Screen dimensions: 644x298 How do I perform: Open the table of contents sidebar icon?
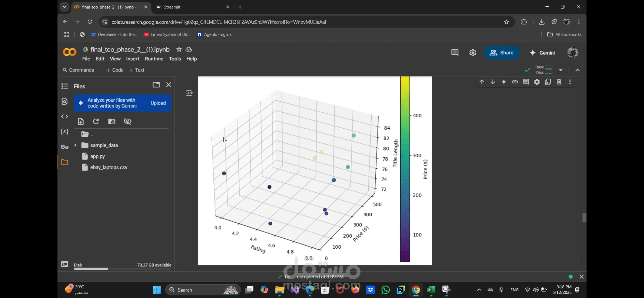tap(65, 86)
